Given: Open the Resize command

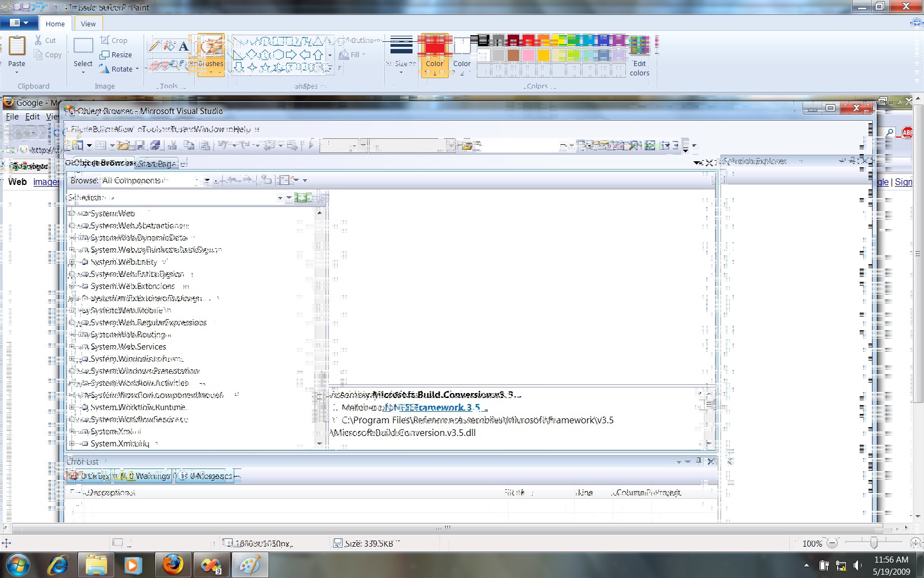Looking at the screenshot, I should 116,54.
